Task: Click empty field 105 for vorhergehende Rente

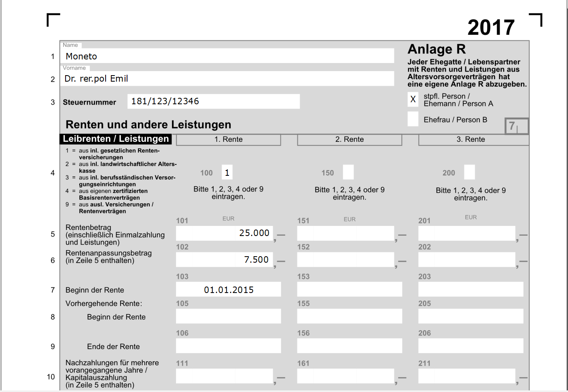Action: (x=228, y=316)
